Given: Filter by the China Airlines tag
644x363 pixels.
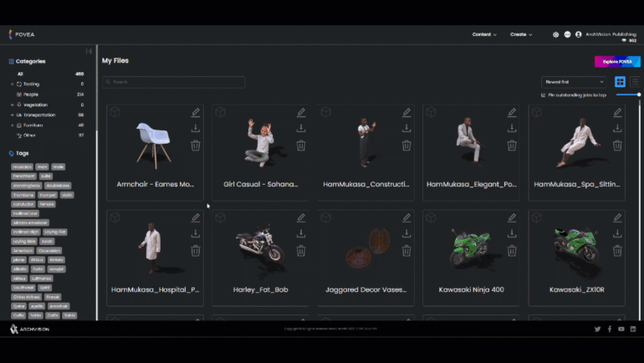Looking at the screenshot, I should 26,297.
